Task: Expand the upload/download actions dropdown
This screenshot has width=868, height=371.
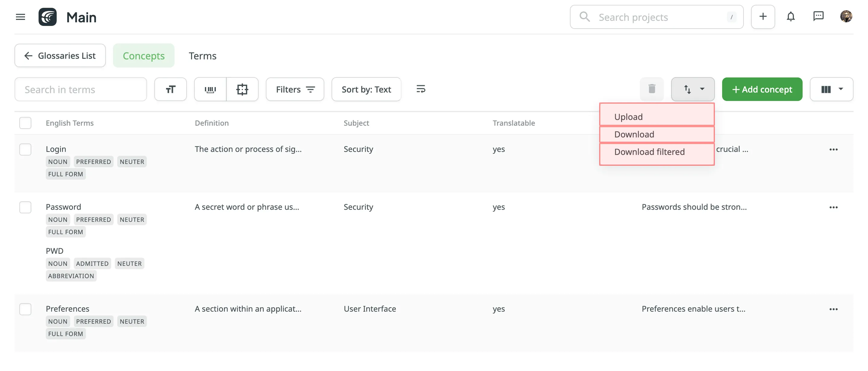Action: 693,89
